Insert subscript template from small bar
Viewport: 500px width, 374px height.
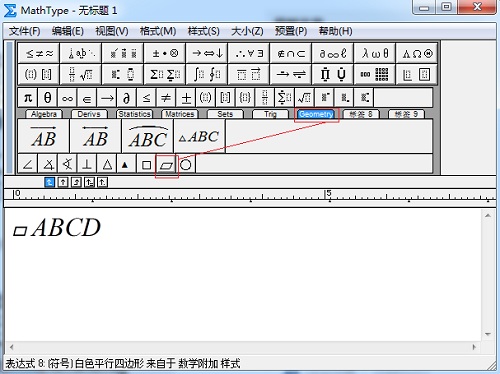pyautogui.click(x=344, y=98)
